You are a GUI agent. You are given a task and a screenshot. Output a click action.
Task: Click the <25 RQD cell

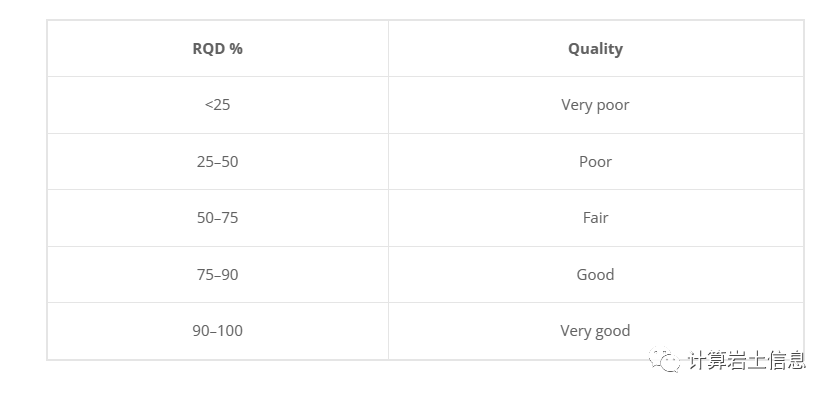(x=218, y=105)
